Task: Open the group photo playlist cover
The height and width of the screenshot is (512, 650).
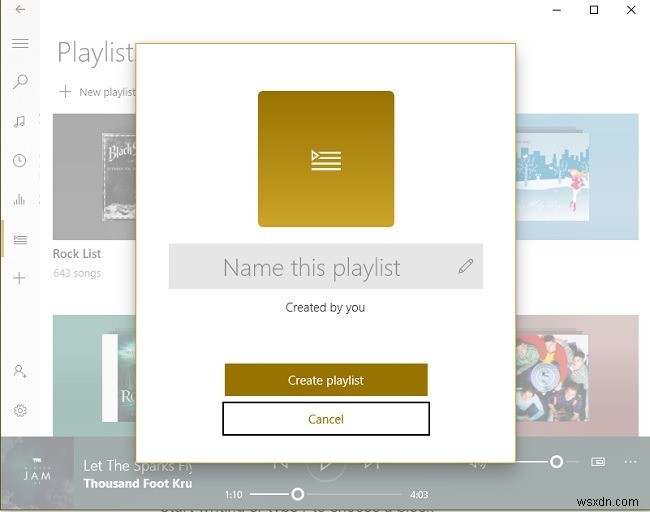Action: point(577,376)
